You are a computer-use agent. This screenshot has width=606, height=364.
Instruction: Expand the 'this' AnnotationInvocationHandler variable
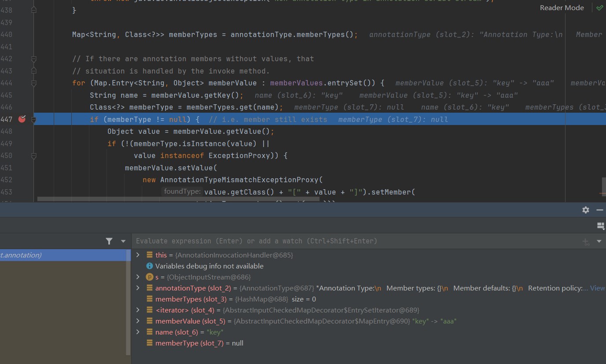click(x=138, y=255)
